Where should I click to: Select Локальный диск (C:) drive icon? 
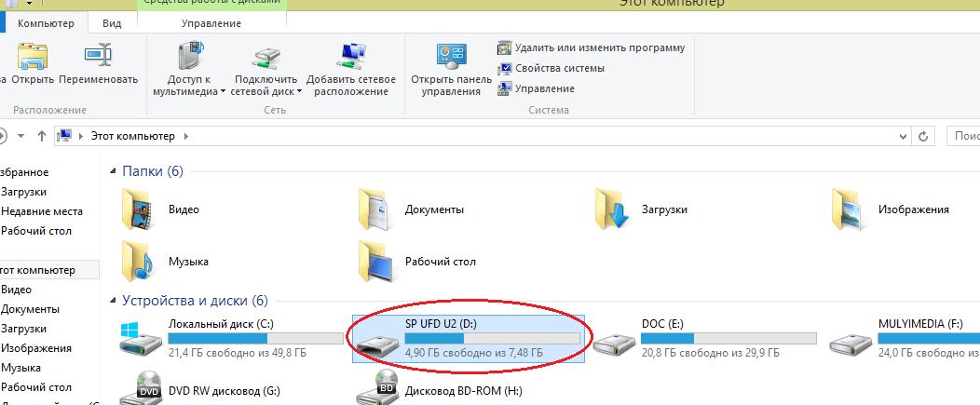pyautogui.click(x=140, y=338)
